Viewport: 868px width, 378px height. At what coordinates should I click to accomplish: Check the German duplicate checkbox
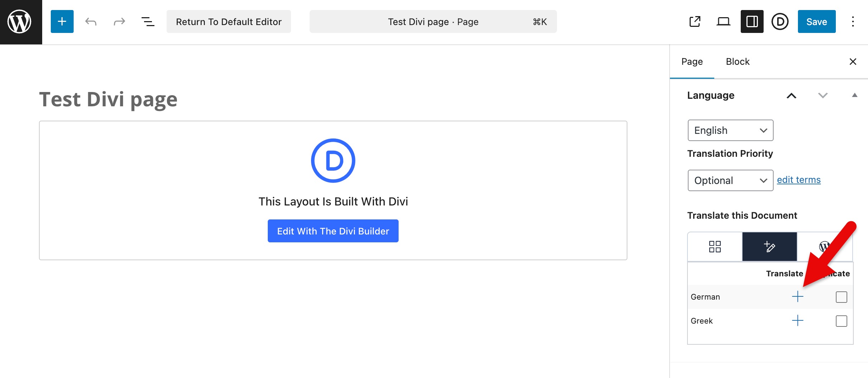[841, 297]
